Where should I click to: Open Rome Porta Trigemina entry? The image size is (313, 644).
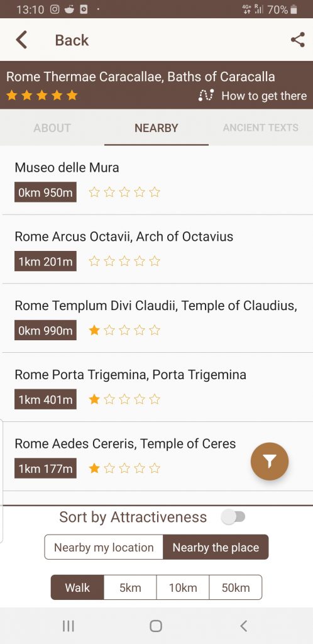coord(156,387)
